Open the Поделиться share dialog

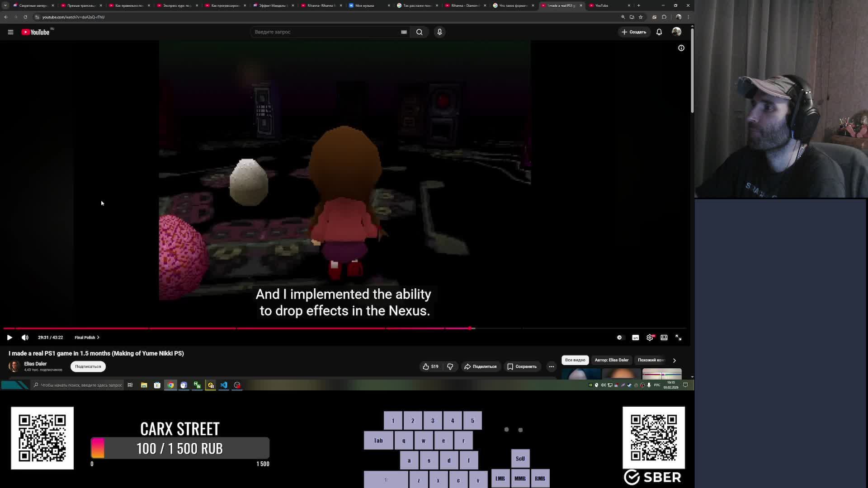pos(480,366)
